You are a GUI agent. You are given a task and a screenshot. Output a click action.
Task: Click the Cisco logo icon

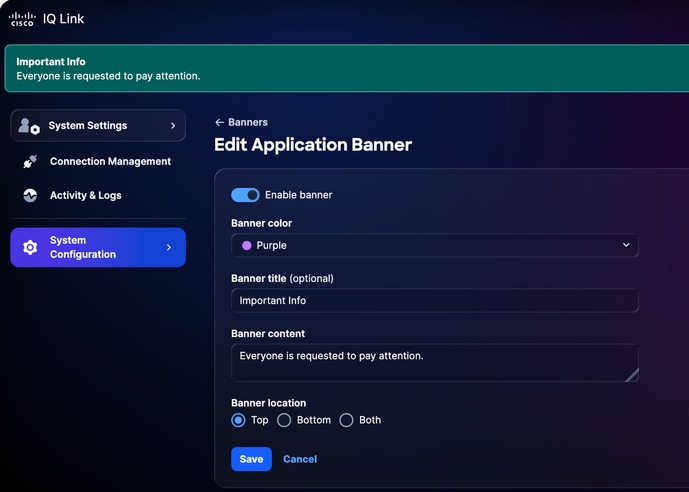tap(22, 19)
